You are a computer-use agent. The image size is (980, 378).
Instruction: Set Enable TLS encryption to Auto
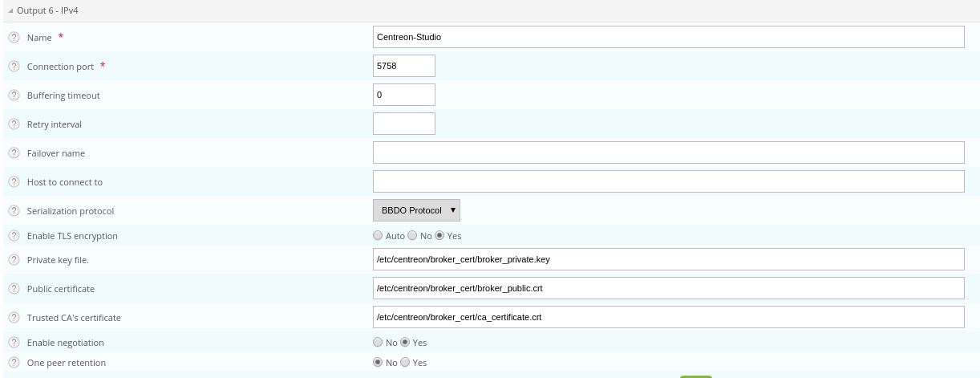(378, 236)
